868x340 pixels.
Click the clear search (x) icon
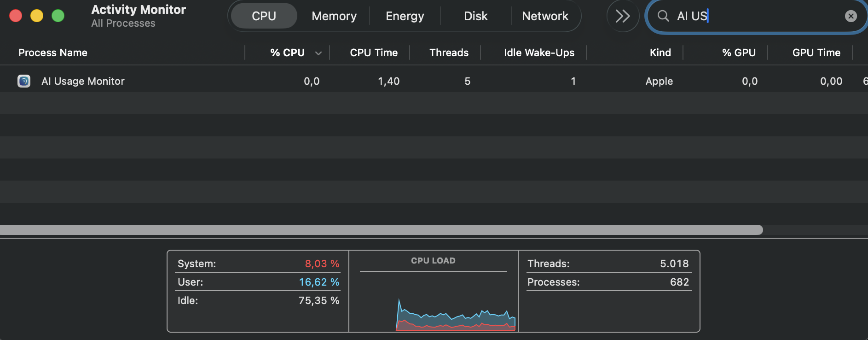coord(852,16)
